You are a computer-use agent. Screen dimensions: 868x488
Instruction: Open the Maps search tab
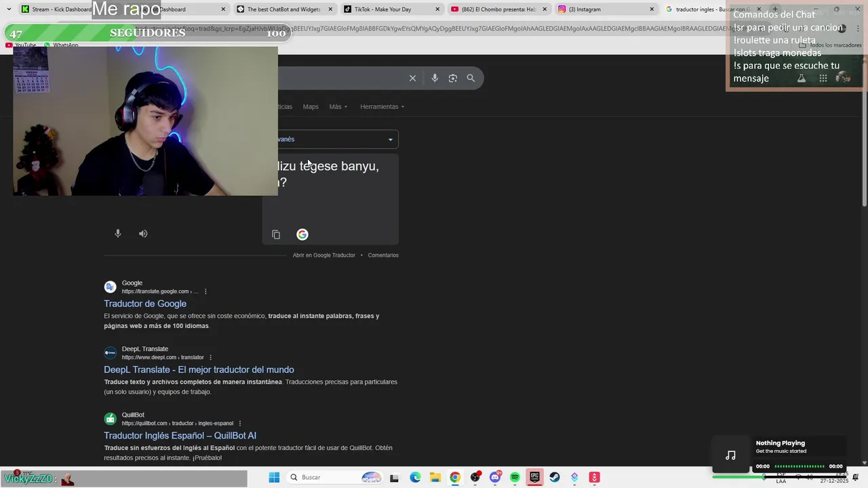point(311,106)
